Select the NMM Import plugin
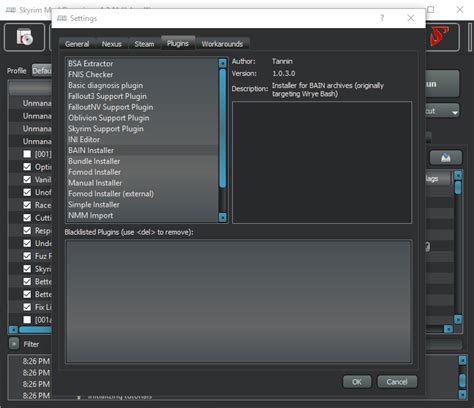The width and height of the screenshot is (474, 408). (143, 215)
